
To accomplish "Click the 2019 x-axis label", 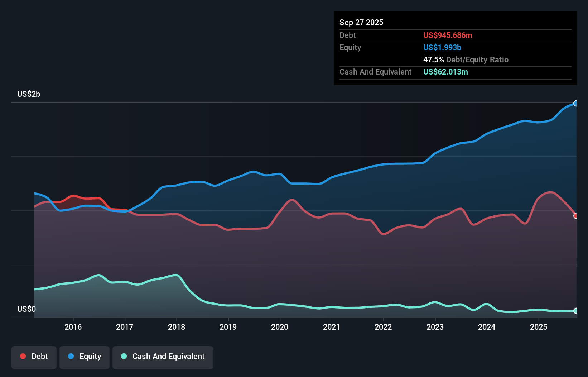I will (228, 327).
